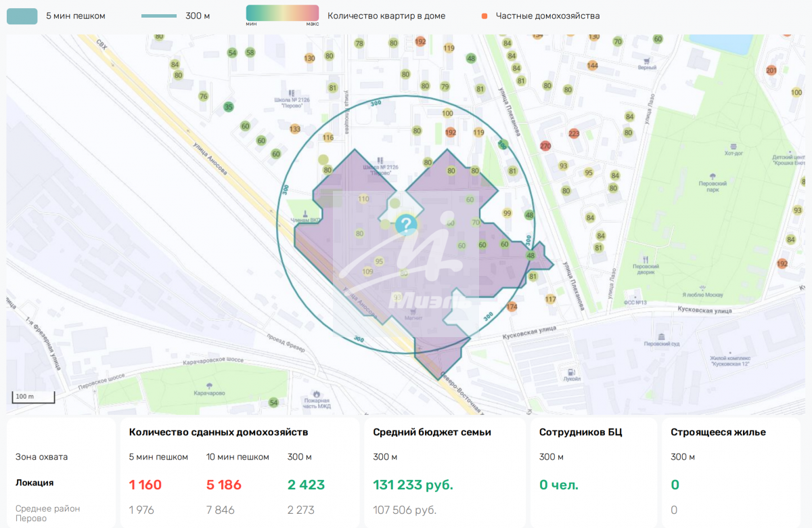Click the 1 160 households value

[x=145, y=485]
